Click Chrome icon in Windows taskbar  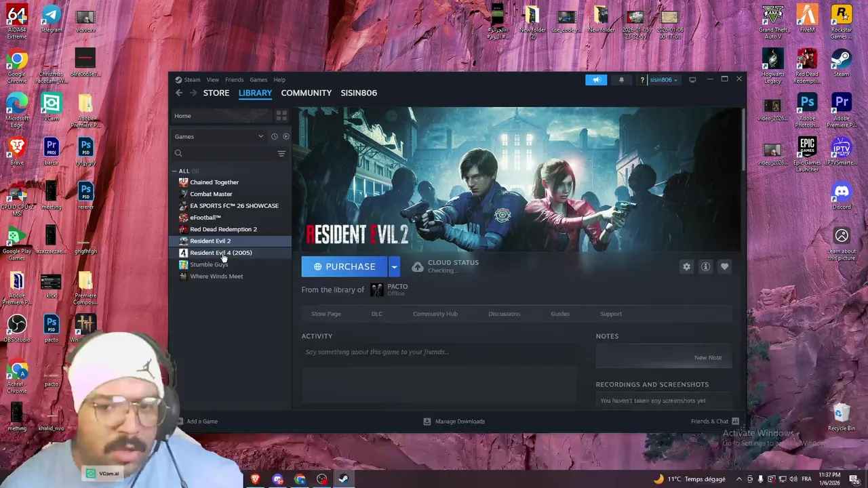[300, 479]
